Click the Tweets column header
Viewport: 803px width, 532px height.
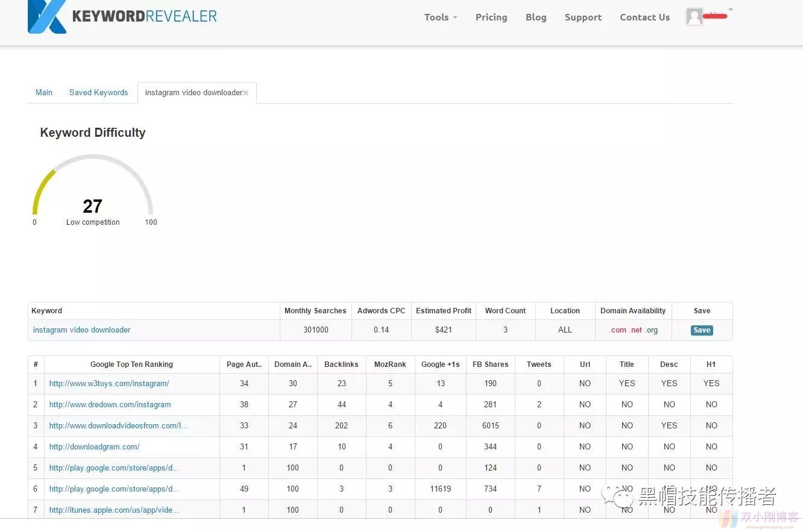tap(539, 365)
